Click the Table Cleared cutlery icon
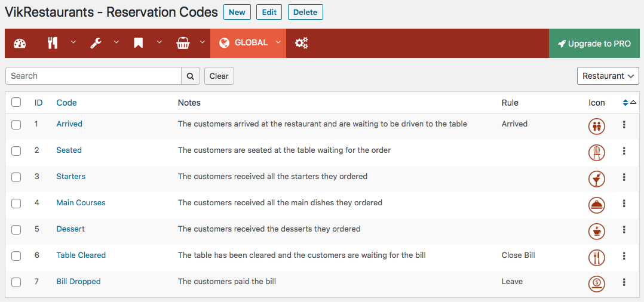Image resolution: width=644 pixels, height=302 pixels. [596, 258]
